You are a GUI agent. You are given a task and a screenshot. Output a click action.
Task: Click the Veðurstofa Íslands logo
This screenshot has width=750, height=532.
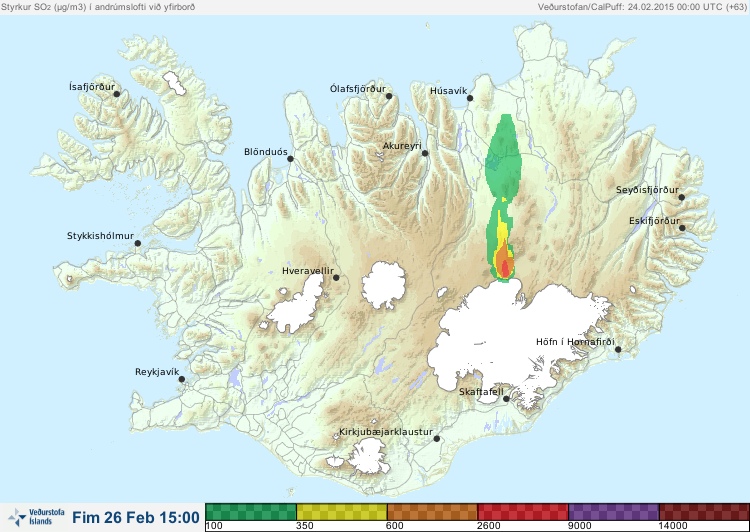pyautogui.click(x=36, y=517)
